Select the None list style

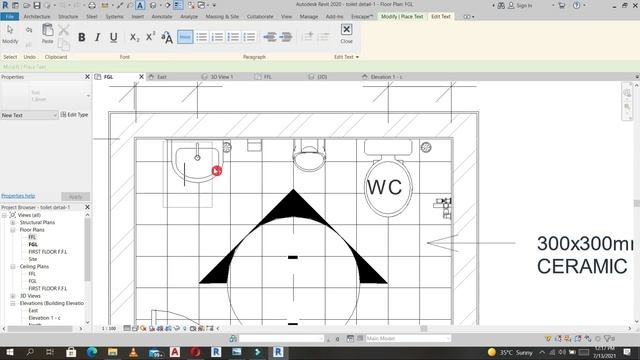(x=185, y=37)
